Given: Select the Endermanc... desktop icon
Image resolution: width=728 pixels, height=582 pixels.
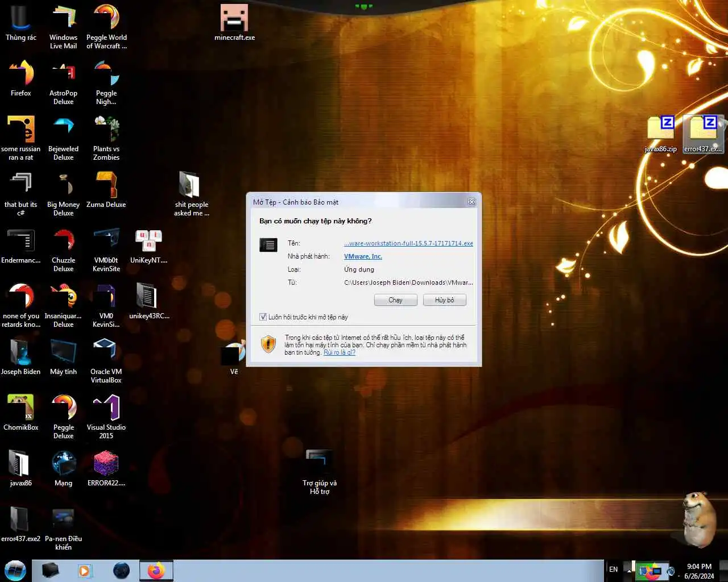Looking at the screenshot, I should pyautogui.click(x=21, y=246).
